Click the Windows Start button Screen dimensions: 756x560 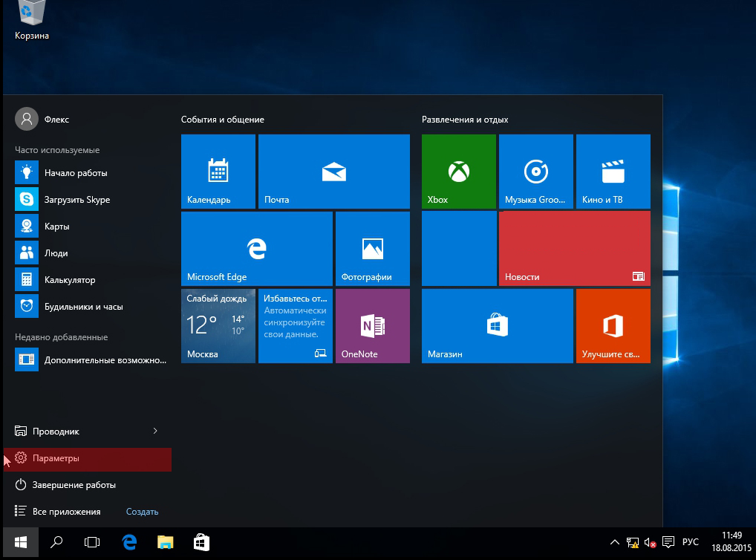pos(21,543)
